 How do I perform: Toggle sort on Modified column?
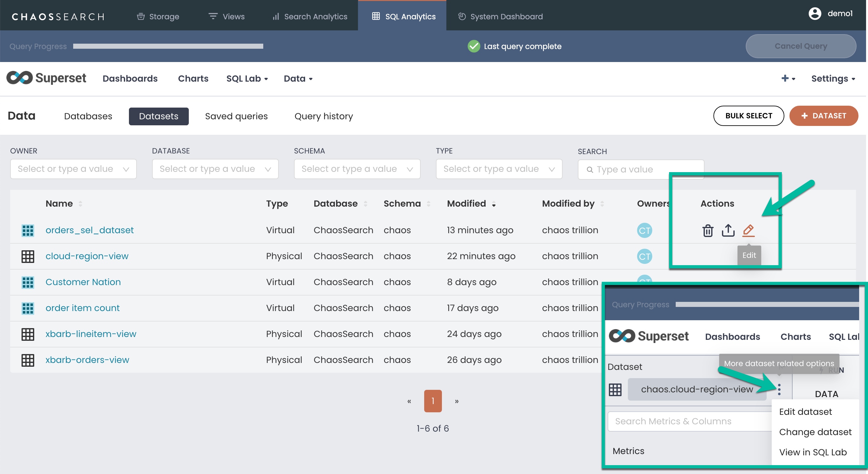tap(466, 203)
